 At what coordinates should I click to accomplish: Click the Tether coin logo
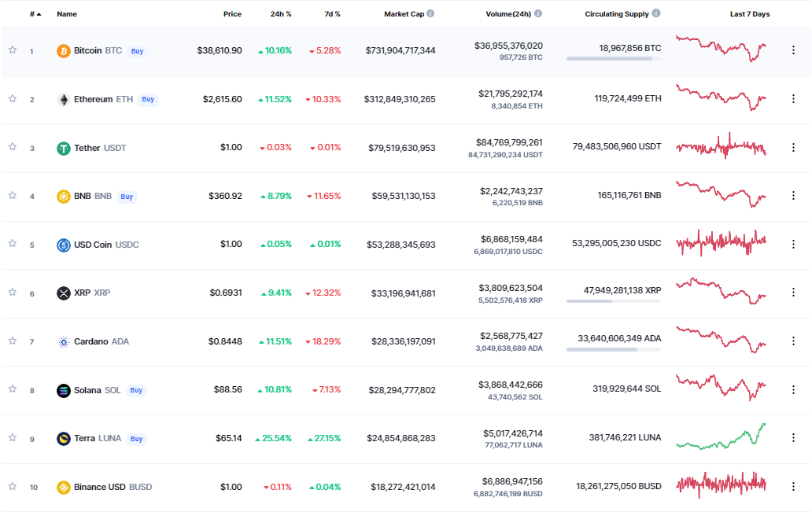click(x=63, y=148)
